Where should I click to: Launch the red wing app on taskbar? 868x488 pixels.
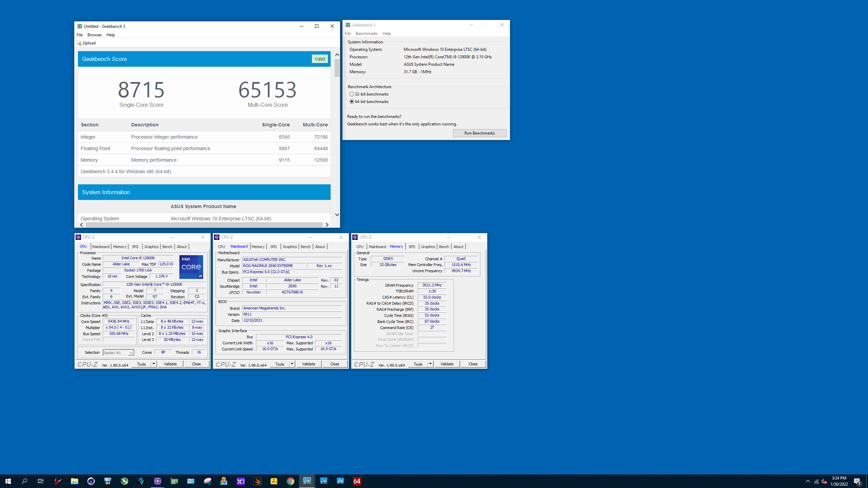pos(58,481)
